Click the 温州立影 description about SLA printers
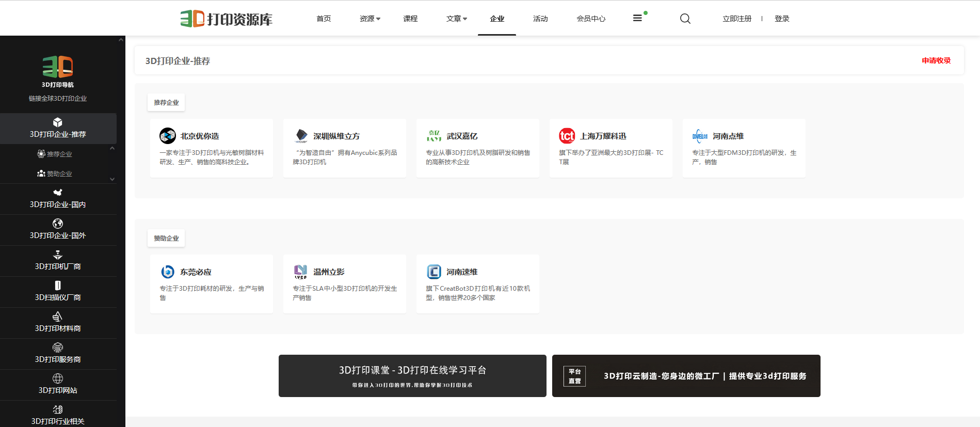Screen dimensions: 980x427 [x=345, y=293]
